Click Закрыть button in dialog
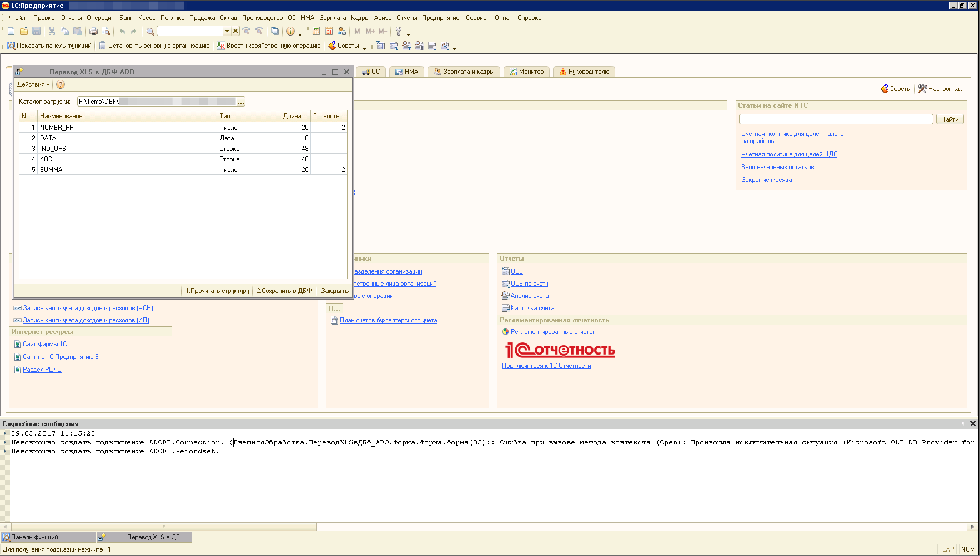Screen dimensions: 980x556 pyautogui.click(x=335, y=291)
